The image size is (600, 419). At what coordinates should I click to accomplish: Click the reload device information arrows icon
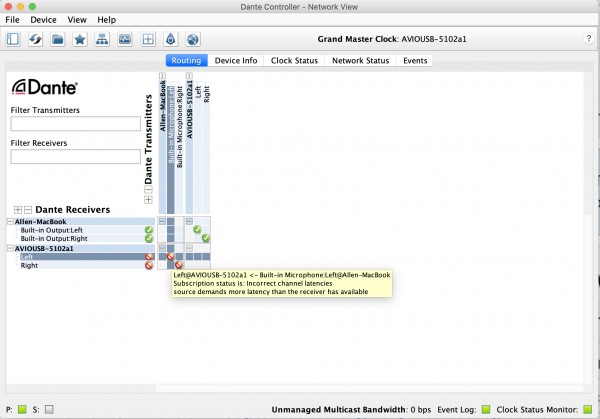coord(36,39)
